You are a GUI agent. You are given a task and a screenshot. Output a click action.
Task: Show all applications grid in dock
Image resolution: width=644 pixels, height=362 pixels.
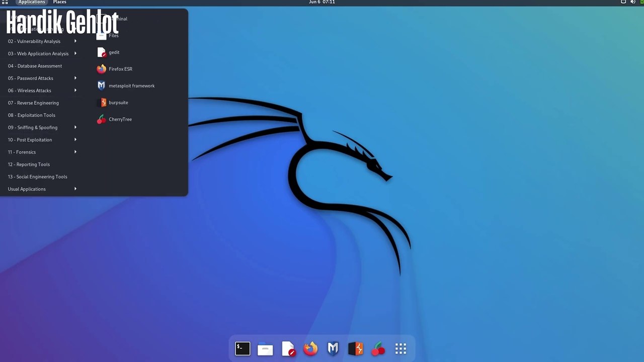pos(400,348)
